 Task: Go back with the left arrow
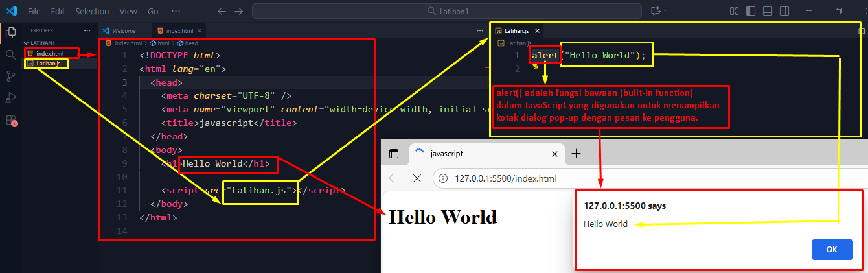click(x=222, y=11)
